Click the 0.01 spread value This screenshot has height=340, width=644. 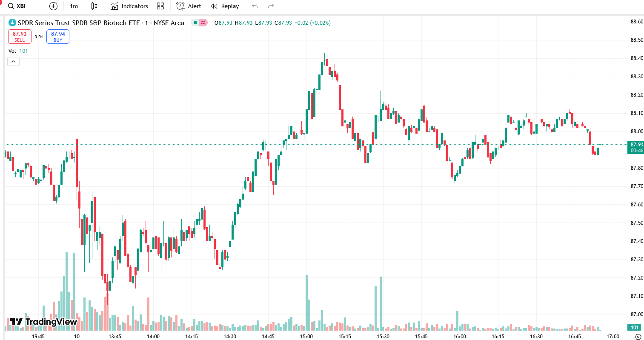(x=39, y=37)
